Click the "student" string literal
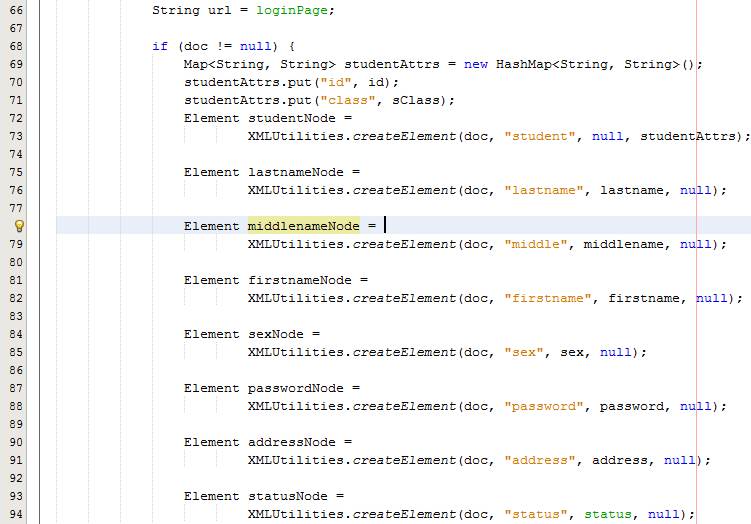 pyautogui.click(x=540, y=137)
